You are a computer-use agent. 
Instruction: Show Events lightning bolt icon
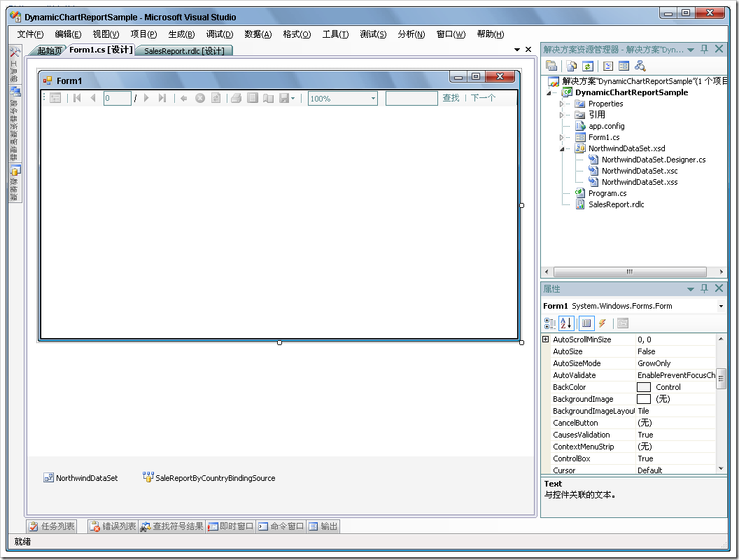(603, 323)
